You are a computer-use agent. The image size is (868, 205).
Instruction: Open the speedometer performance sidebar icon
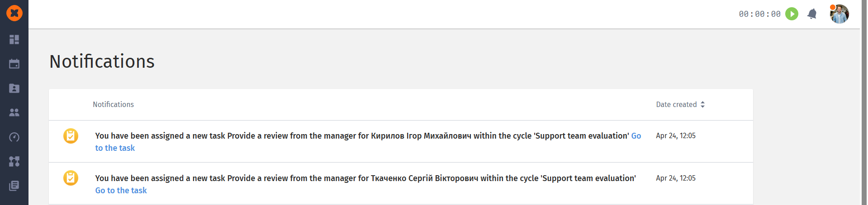[14, 137]
